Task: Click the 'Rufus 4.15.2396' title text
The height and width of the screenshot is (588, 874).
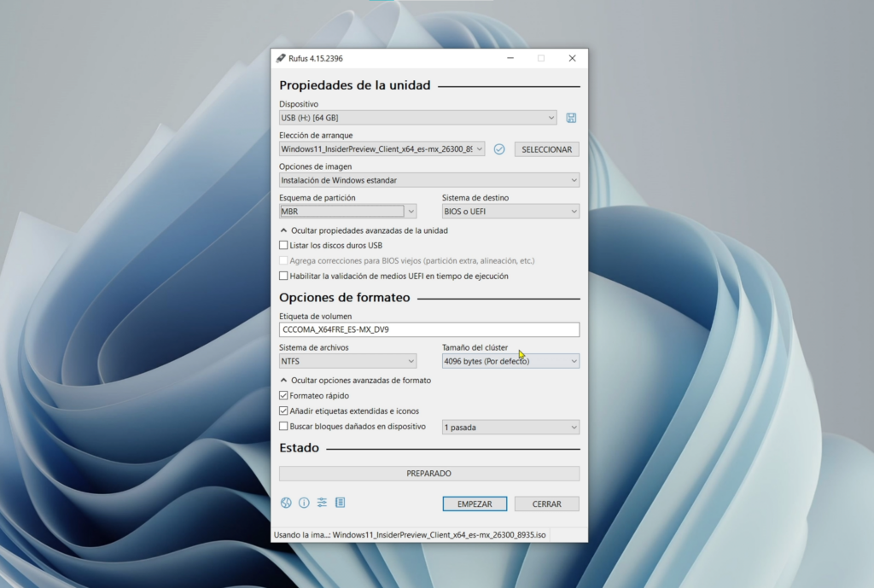Action: click(316, 59)
